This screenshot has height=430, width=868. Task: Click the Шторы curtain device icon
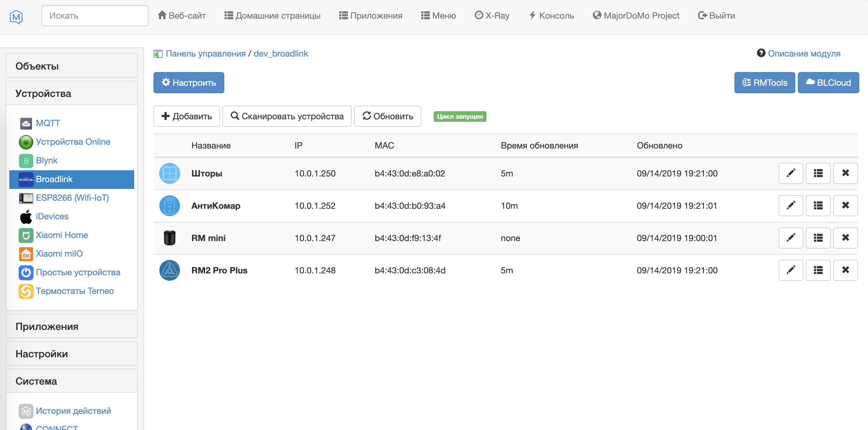click(170, 173)
